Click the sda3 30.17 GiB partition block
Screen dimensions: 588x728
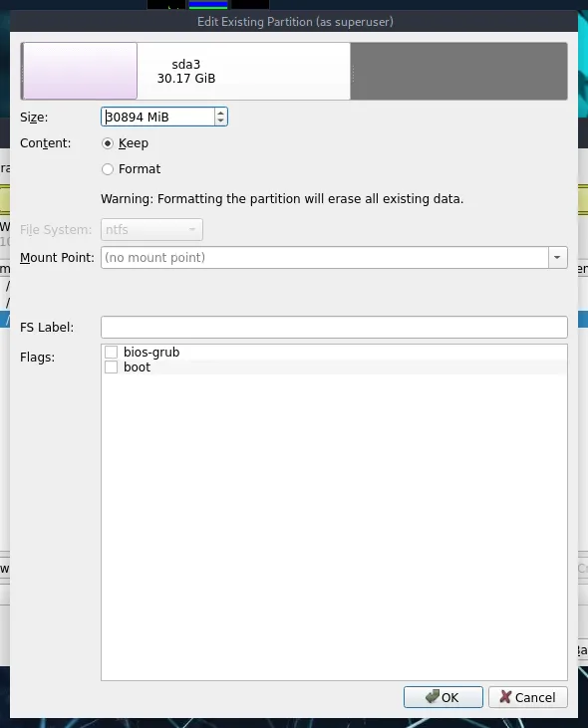[x=243, y=71]
